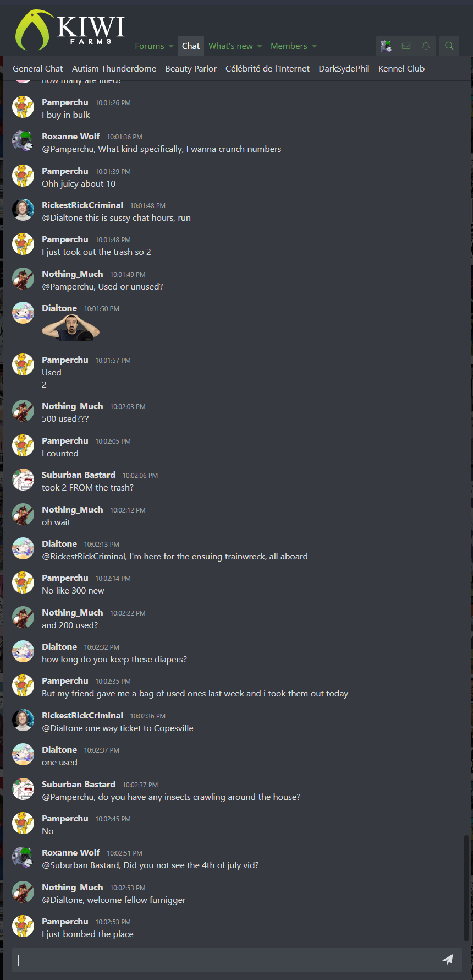The image size is (473, 980).
Task: Open the Kennel Club chat room
Action: [x=402, y=69]
